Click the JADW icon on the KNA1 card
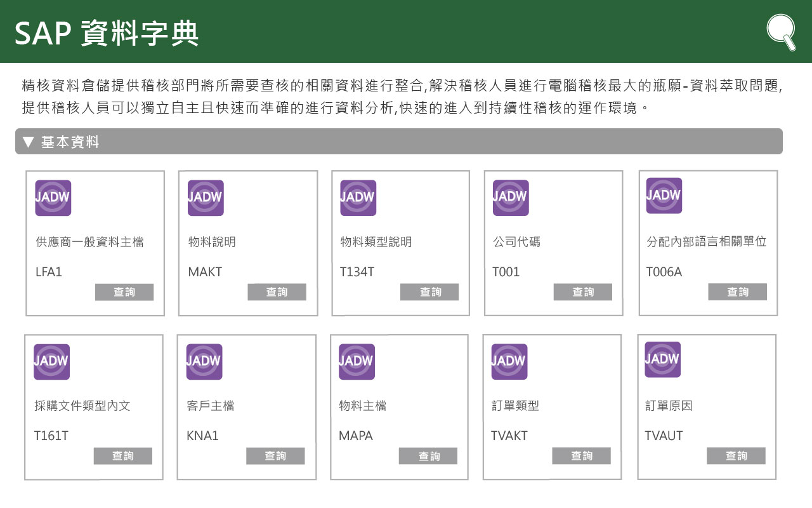This screenshot has height=508, width=812. click(x=204, y=361)
